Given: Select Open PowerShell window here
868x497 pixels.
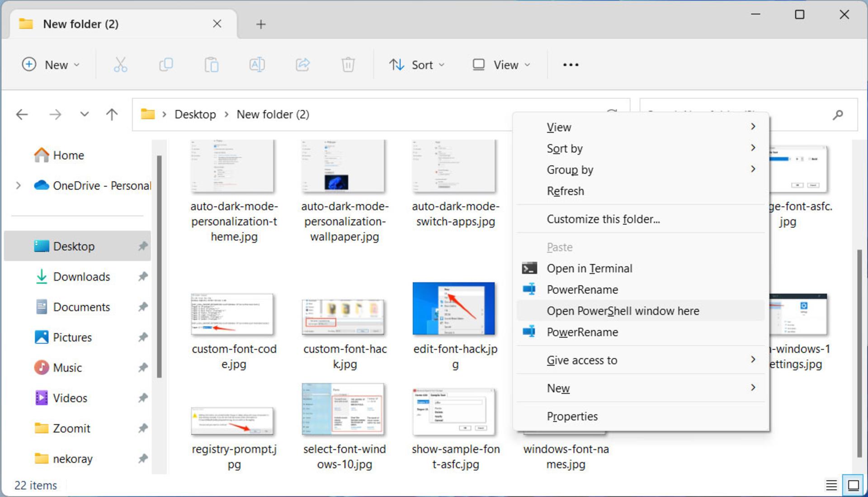Looking at the screenshot, I should pos(641,311).
